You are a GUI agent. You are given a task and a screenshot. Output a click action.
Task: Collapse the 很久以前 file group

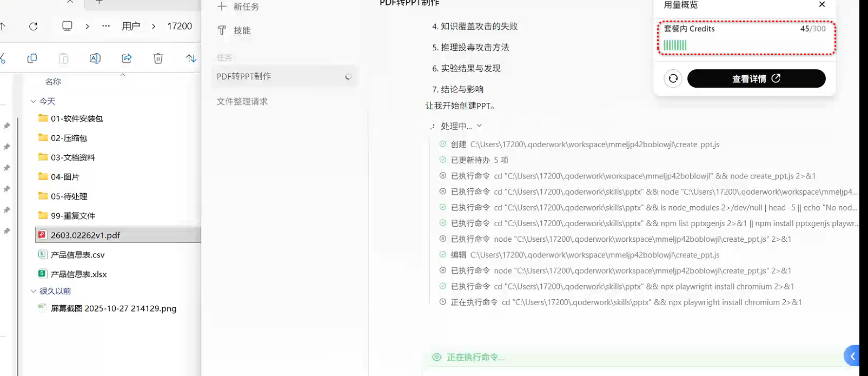34,291
